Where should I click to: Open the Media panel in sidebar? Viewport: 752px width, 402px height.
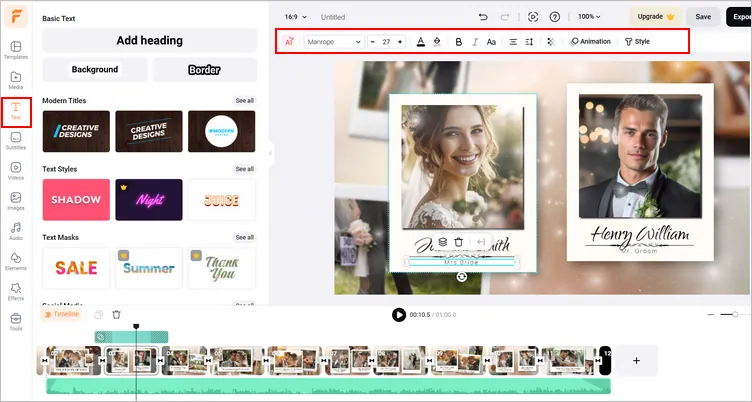[x=16, y=81]
